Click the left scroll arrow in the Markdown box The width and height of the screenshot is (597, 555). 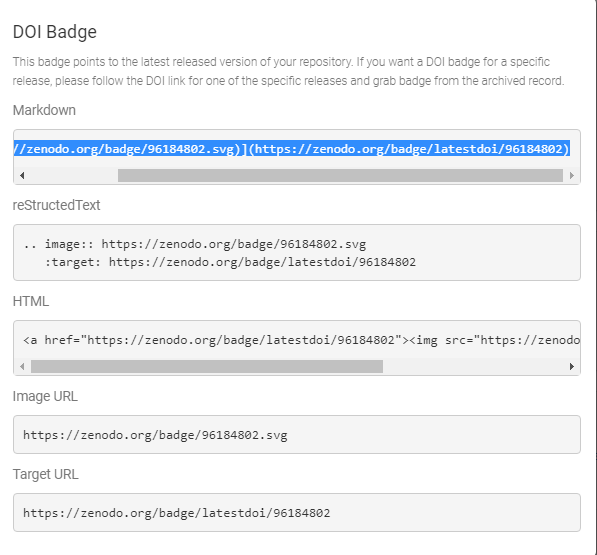(x=22, y=175)
